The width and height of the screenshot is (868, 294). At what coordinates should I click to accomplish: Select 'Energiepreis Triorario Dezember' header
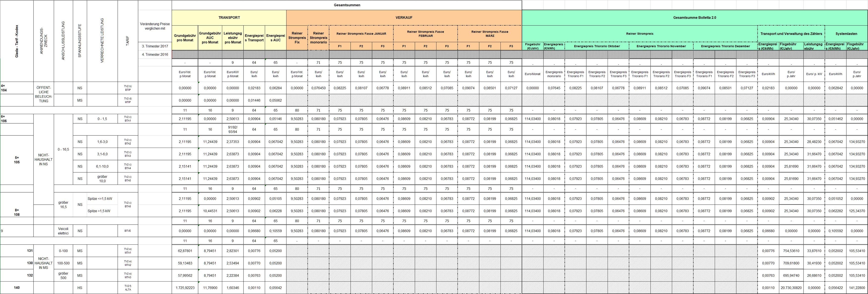725,46
